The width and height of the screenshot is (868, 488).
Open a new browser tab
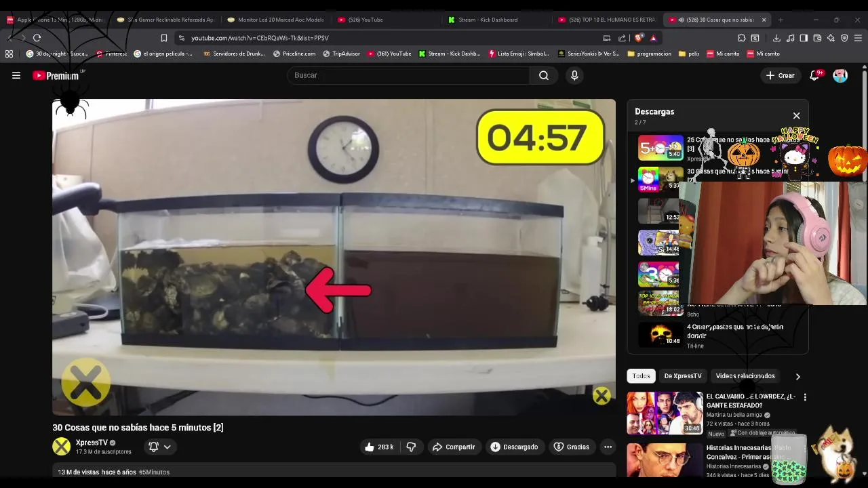pos(781,20)
